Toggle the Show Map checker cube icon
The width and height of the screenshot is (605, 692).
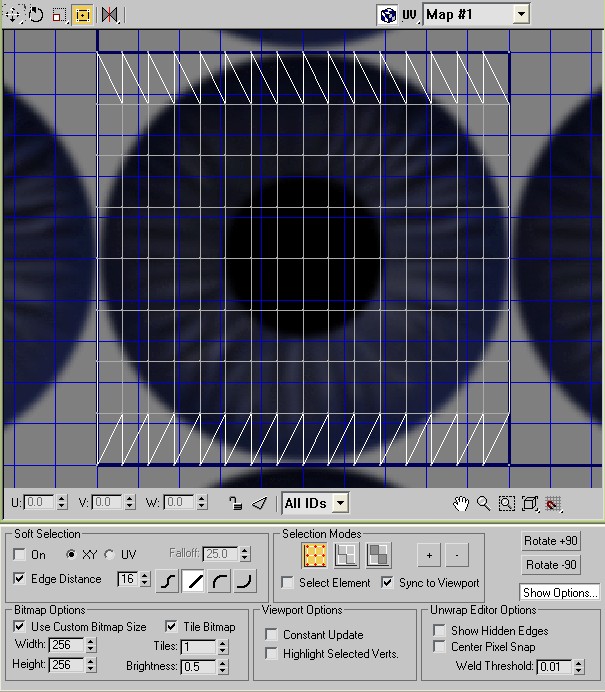(x=388, y=15)
